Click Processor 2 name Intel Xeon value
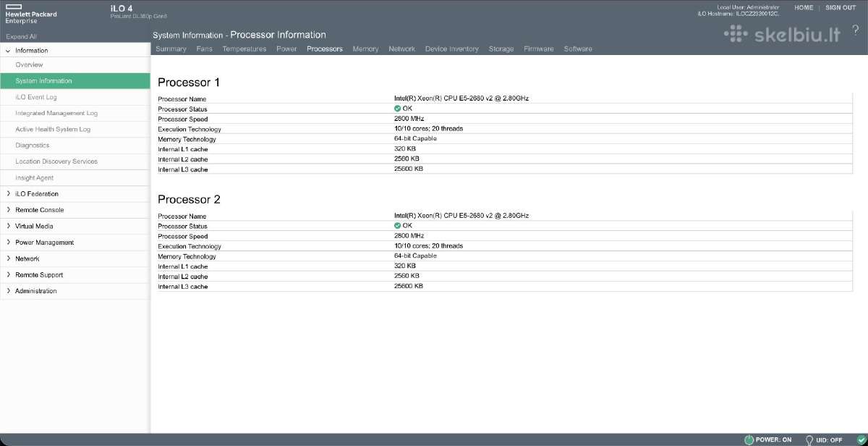Screen dimensions: 868x446 pyautogui.click(x=461, y=215)
